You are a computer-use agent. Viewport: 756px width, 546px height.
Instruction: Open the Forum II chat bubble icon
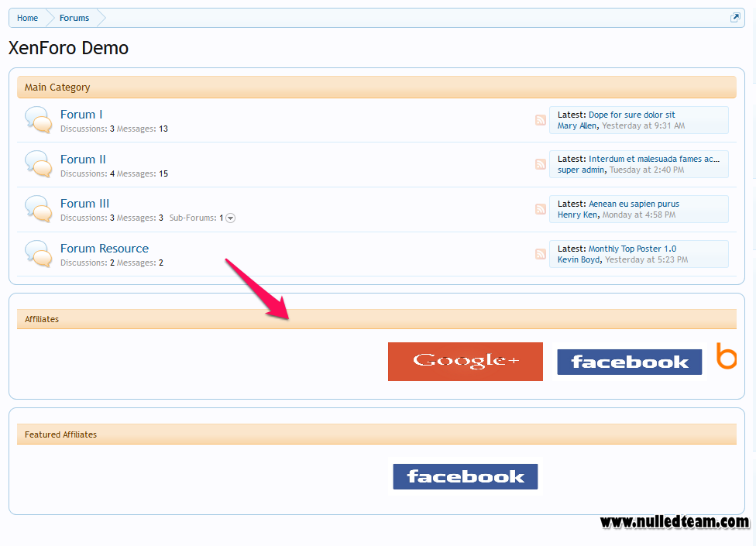(x=39, y=164)
